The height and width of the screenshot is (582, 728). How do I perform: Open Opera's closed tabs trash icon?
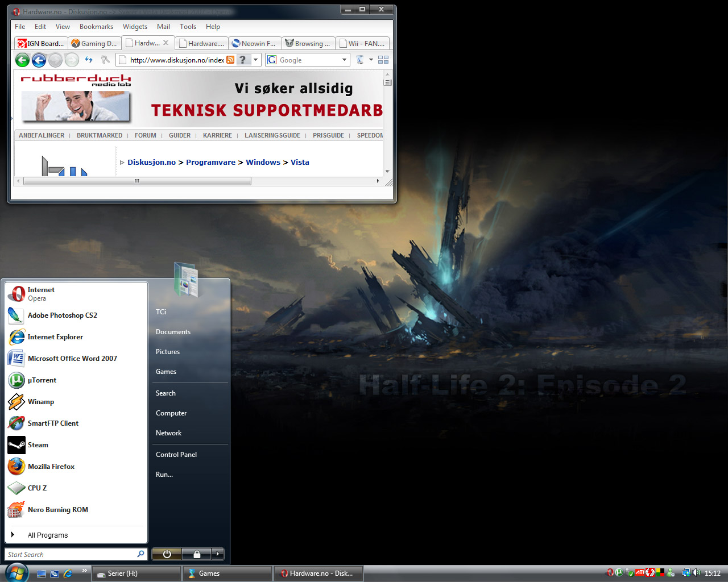tap(359, 60)
